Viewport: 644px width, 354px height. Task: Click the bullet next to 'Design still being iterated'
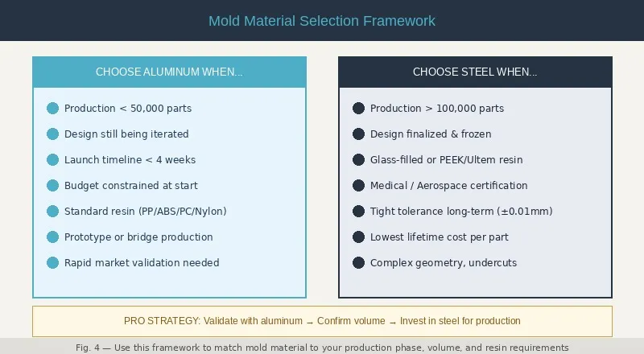click(x=52, y=134)
